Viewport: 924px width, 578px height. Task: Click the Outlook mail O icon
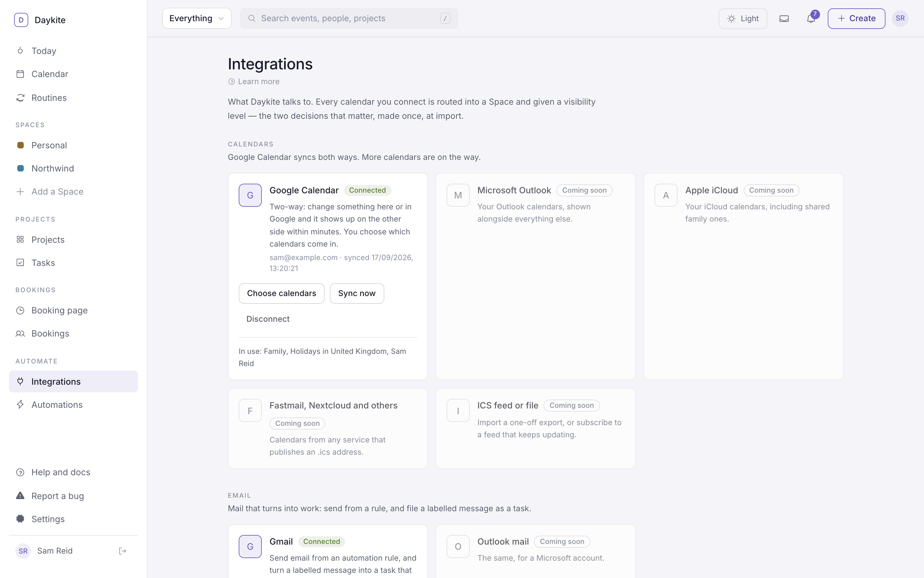[458, 547]
